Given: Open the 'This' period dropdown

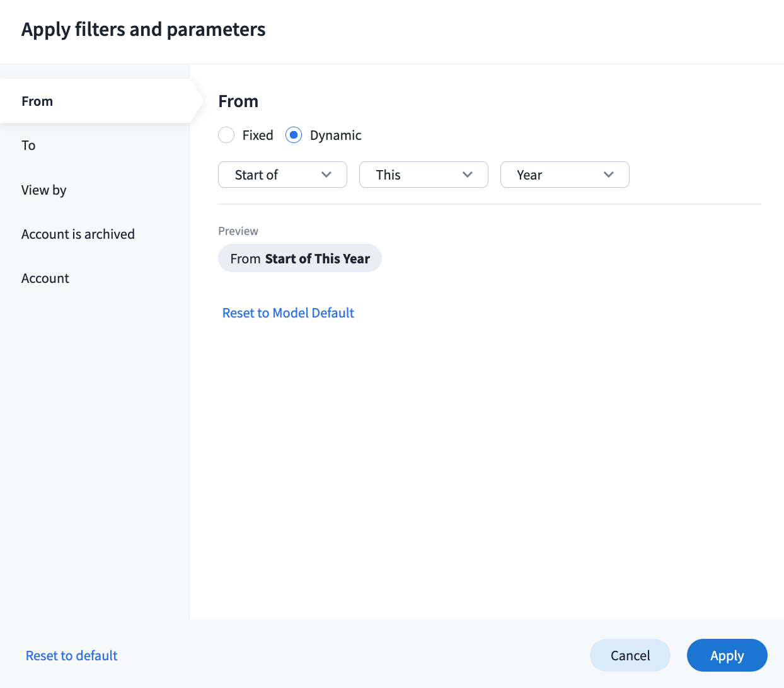Looking at the screenshot, I should [424, 175].
